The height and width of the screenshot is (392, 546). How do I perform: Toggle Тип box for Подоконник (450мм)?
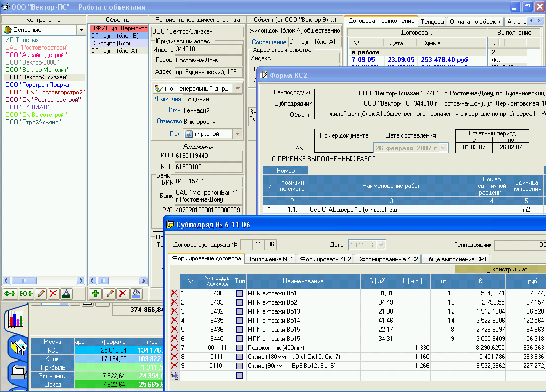click(x=240, y=348)
